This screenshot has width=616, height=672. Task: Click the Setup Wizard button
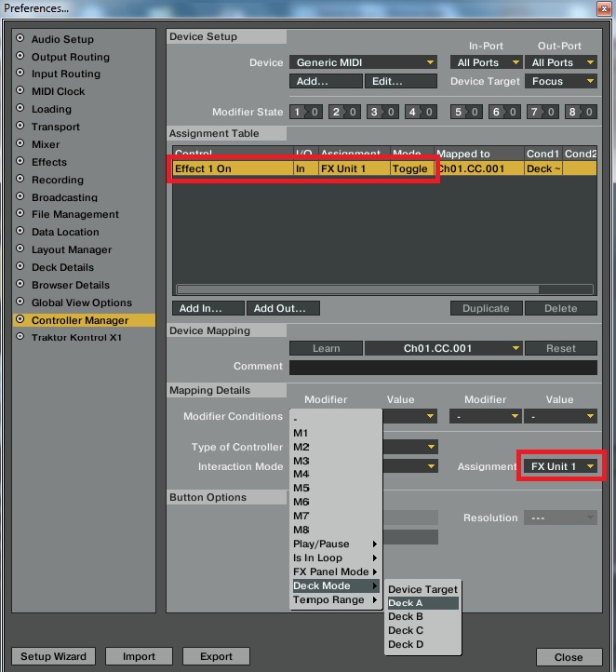click(x=54, y=656)
